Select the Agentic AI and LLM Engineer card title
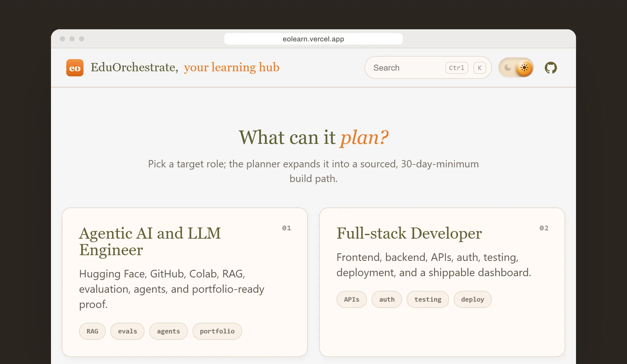This screenshot has width=627, height=364. (x=150, y=241)
